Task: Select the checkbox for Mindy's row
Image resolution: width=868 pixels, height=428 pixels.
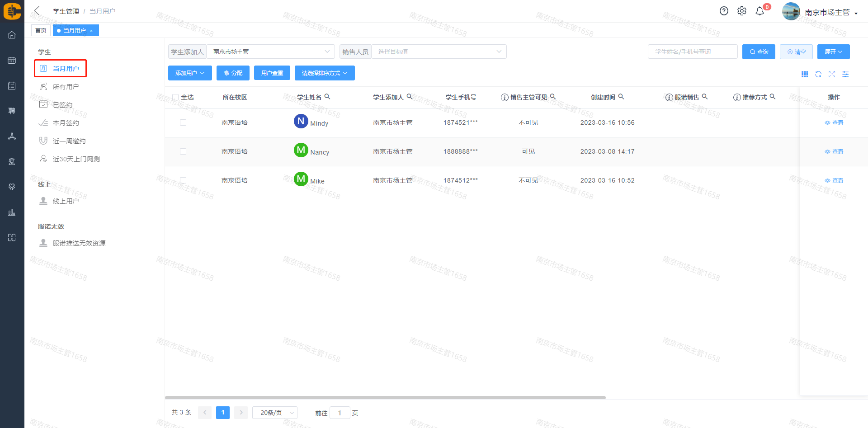Action: tap(183, 122)
